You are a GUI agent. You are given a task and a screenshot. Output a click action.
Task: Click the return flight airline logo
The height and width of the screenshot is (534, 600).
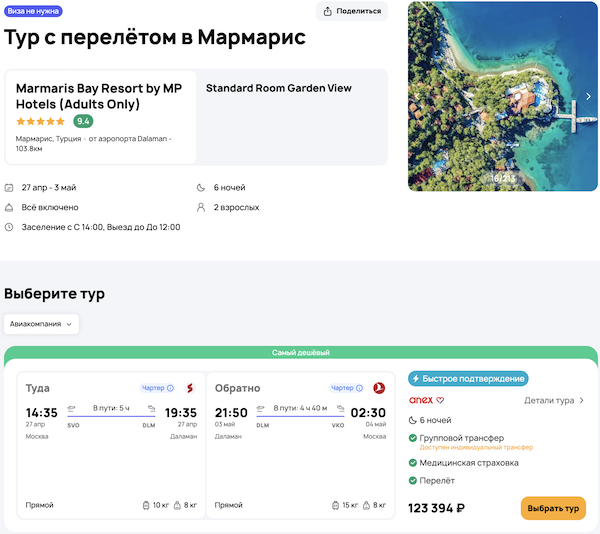click(379, 388)
